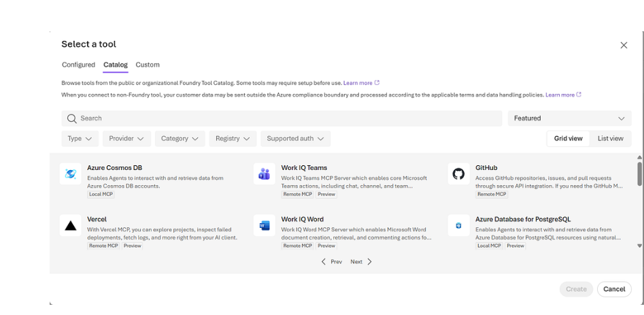This screenshot has width=644, height=315.
Task: Select the Work IQ Teams title
Action: tap(304, 167)
